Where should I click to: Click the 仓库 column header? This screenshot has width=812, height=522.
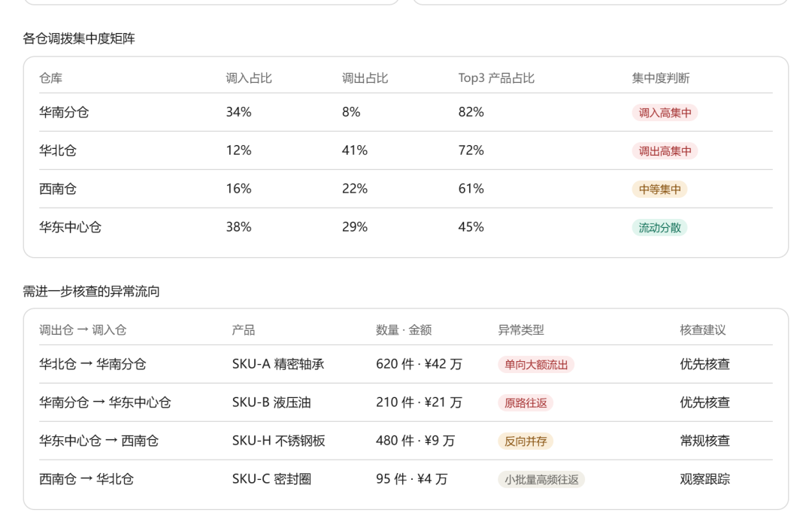(51, 78)
